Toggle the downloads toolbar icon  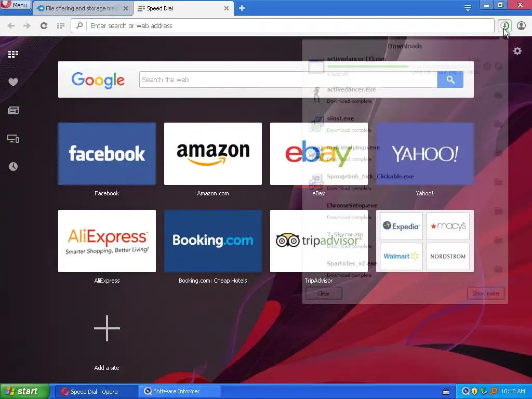504,26
